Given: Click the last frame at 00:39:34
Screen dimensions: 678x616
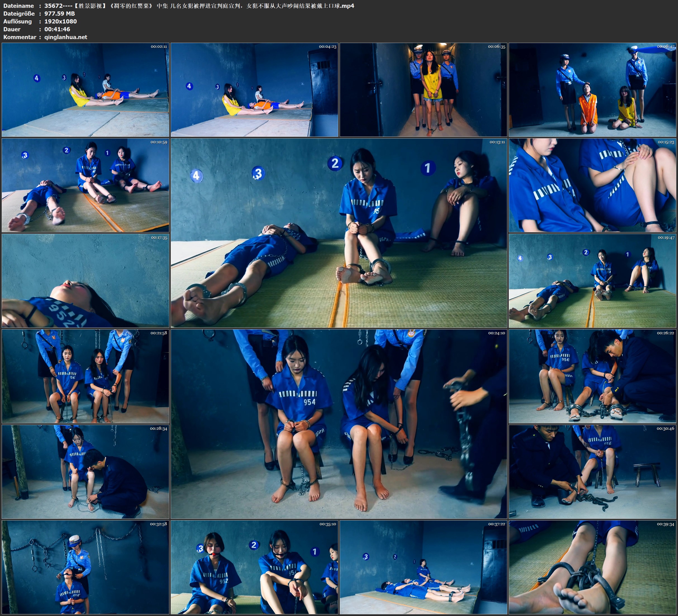Looking at the screenshot, I should pos(592,567).
